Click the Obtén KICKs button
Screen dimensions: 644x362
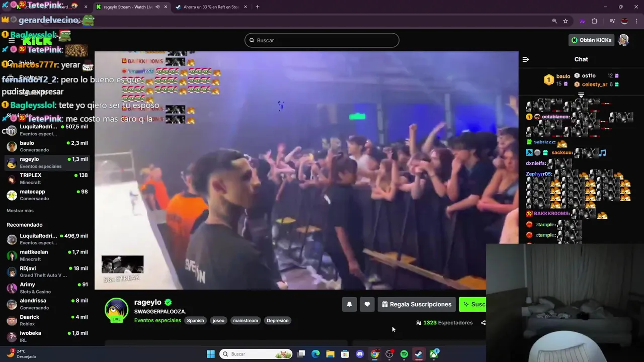tap(591, 40)
